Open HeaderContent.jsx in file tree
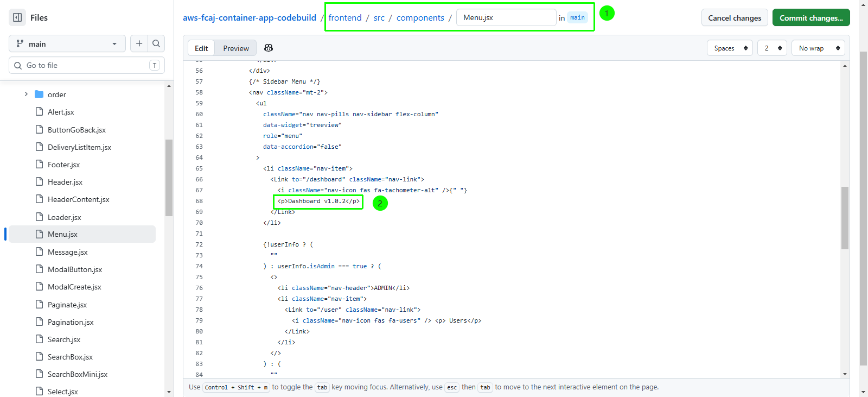This screenshot has height=397, width=868. 79,199
